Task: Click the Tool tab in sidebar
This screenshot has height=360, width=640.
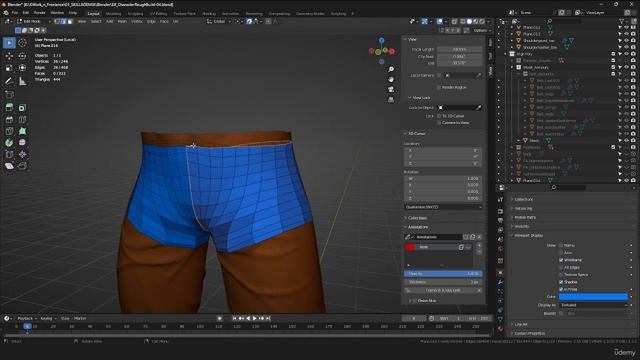Action: click(x=490, y=56)
